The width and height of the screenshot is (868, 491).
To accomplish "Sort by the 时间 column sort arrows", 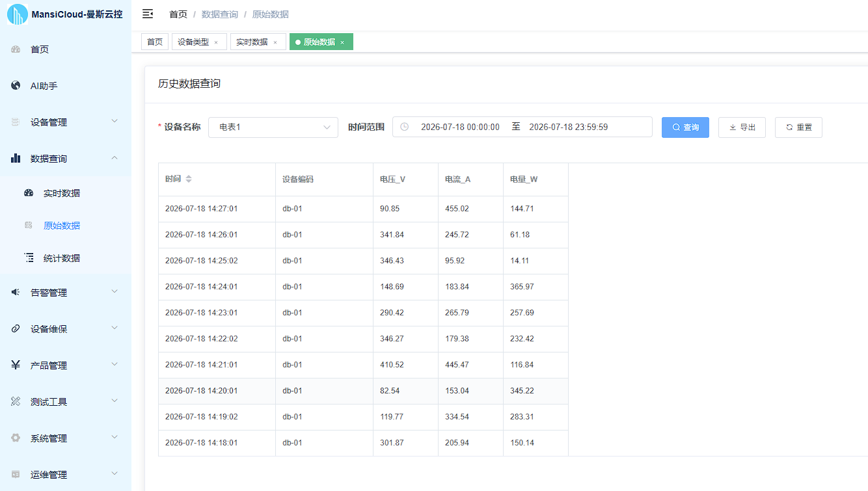I will (189, 179).
